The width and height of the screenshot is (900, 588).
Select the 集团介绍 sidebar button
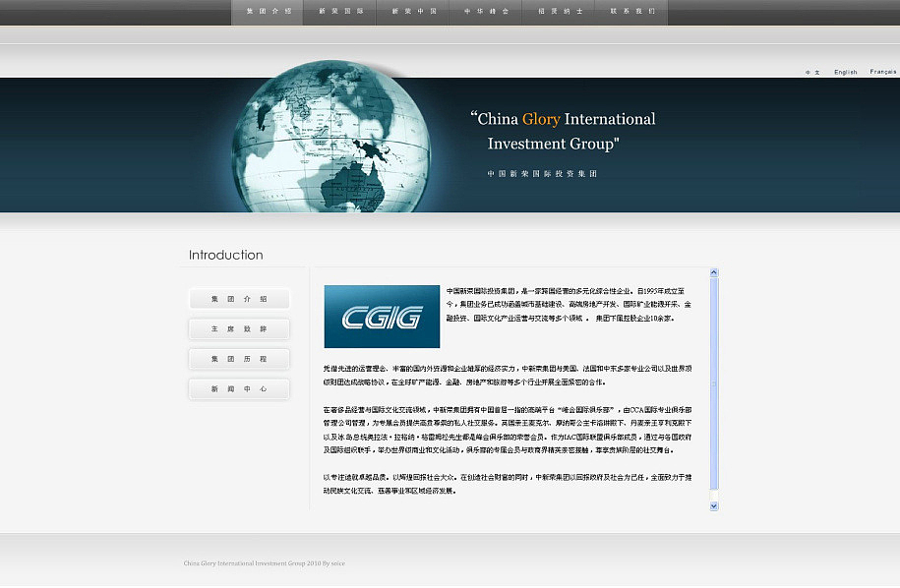point(239,299)
